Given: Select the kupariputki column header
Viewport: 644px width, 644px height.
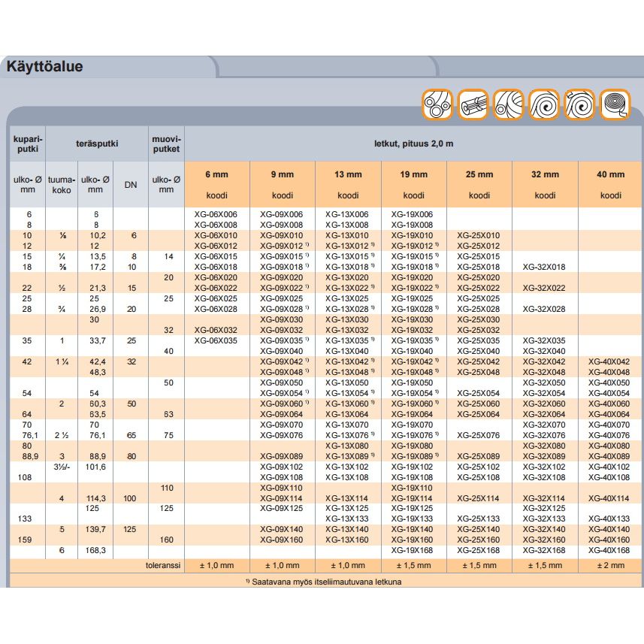Looking at the screenshot, I should (x=27, y=146).
